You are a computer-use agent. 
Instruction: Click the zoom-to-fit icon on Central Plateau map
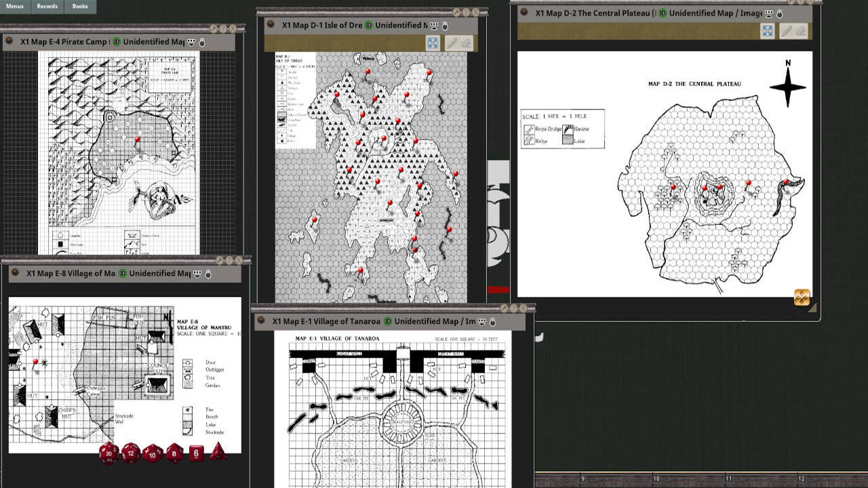767,30
